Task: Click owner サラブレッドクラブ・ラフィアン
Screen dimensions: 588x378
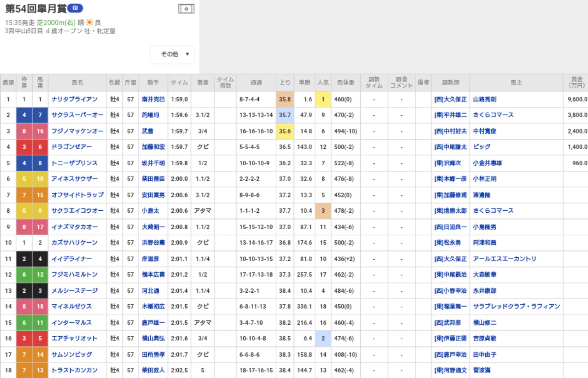Action: pos(516,307)
